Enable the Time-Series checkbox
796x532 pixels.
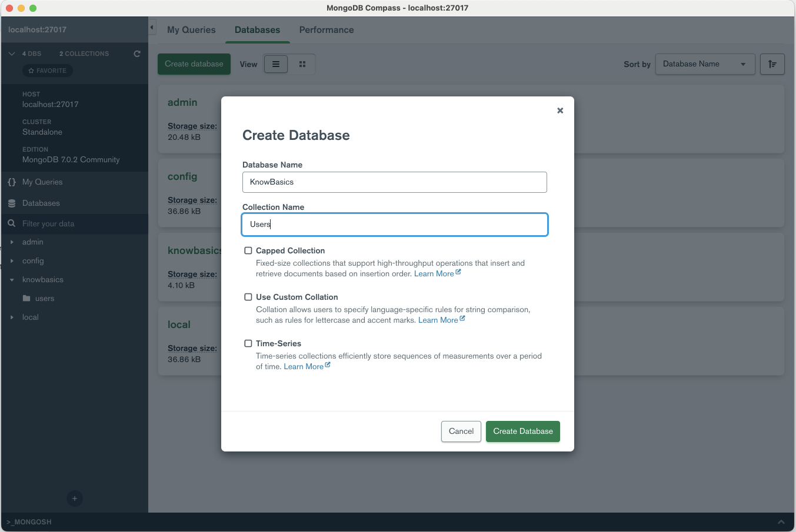tap(248, 343)
